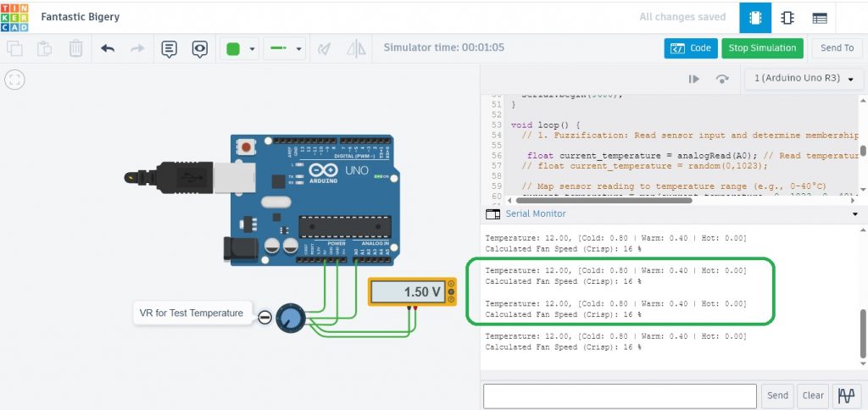
Task: Click the Simulator time 00:01:05 text
Action: pos(444,47)
